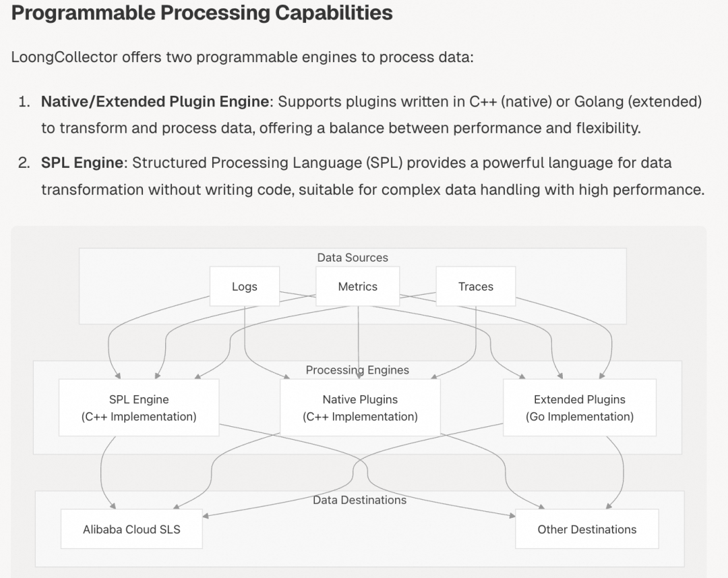Click the list number 2 marker
This screenshot has width=728, height=578.
[x=24, y=163]
